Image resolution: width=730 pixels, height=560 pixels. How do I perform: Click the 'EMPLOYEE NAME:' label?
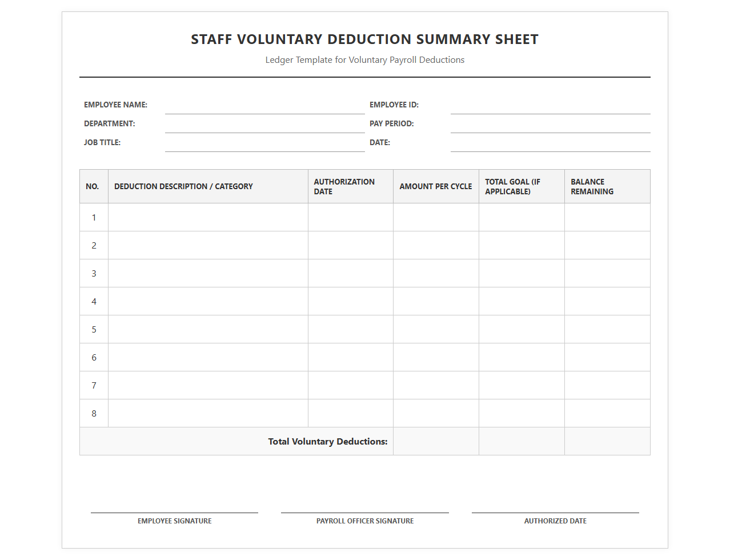[x=115, y=105]
